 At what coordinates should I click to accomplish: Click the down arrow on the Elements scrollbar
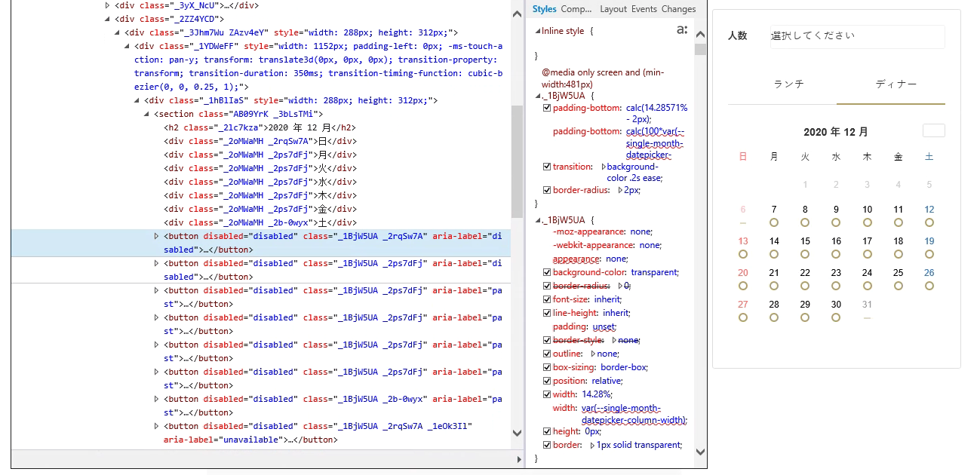point(516,432)
